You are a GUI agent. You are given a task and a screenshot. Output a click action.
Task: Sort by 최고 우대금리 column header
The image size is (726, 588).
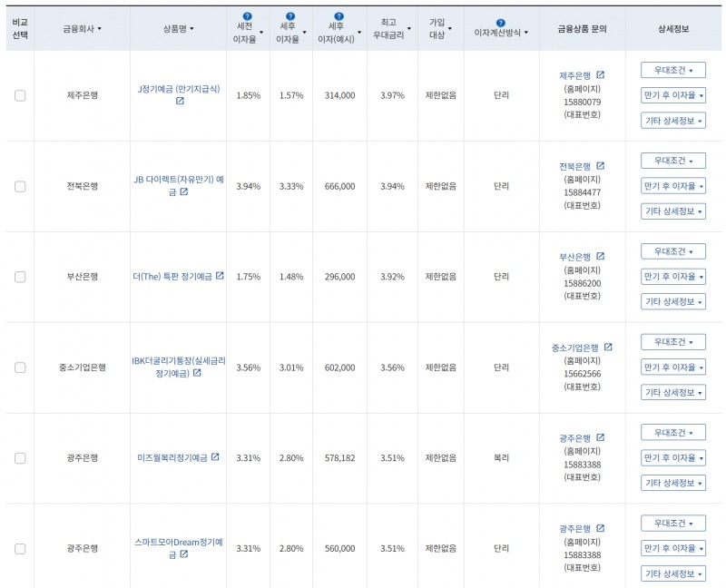392,29
